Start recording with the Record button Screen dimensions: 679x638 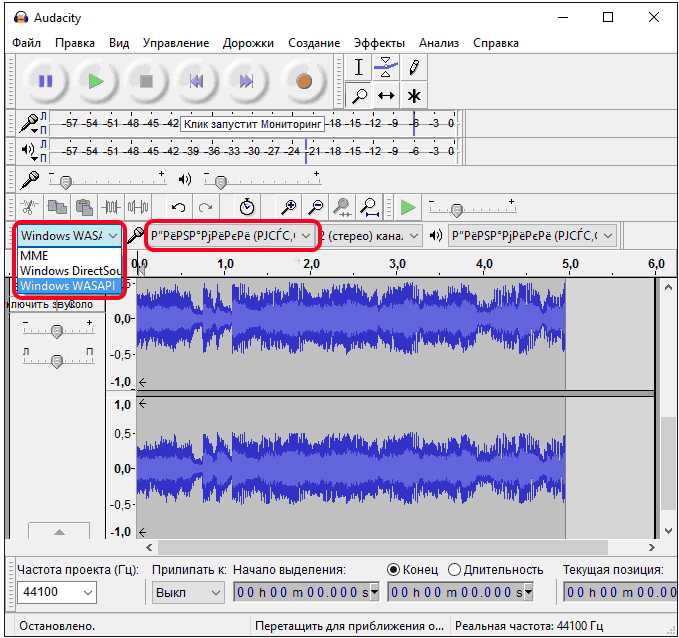tap(304, 81)
